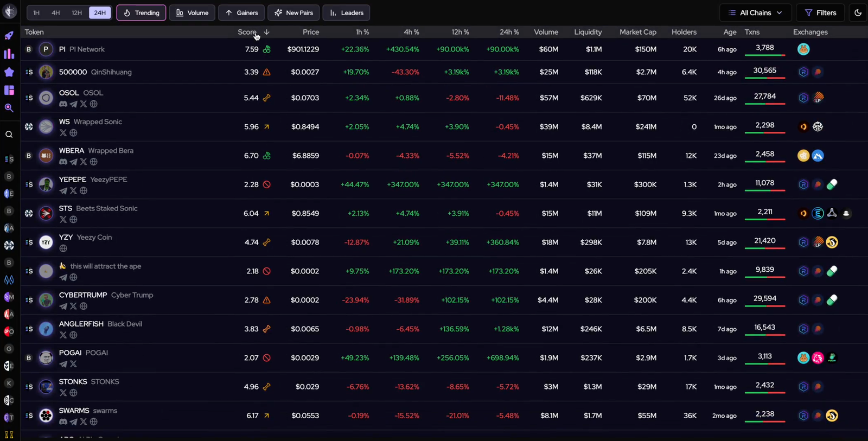Switch timeframe to 12H
The height and width of the screenshot is (441, 868).
pos(76,12)
